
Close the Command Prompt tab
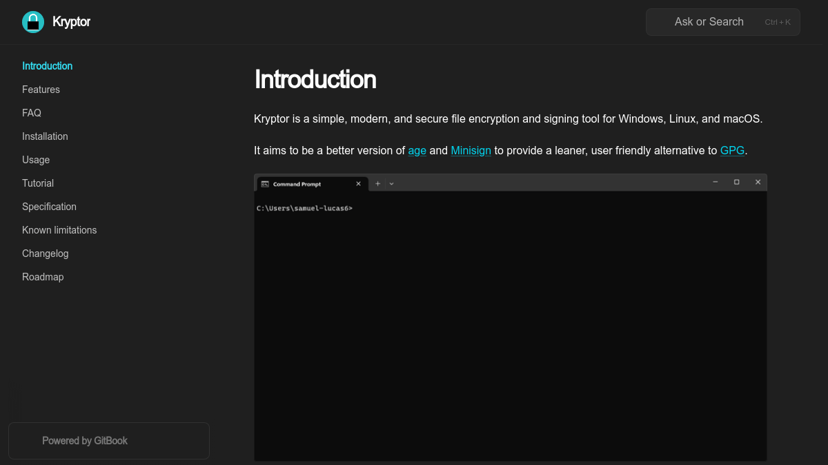click(x=358, y=184)
